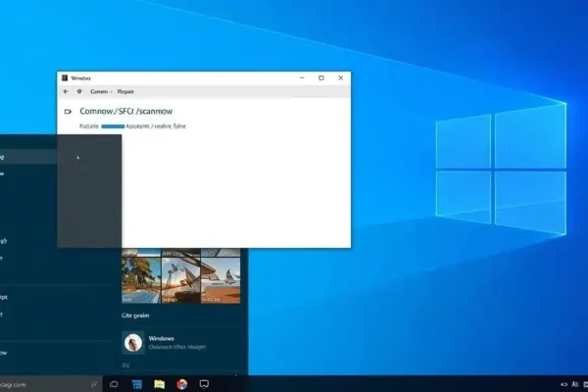Open the blue tiled app in the taskbar
588x392 pixels.
137,384
